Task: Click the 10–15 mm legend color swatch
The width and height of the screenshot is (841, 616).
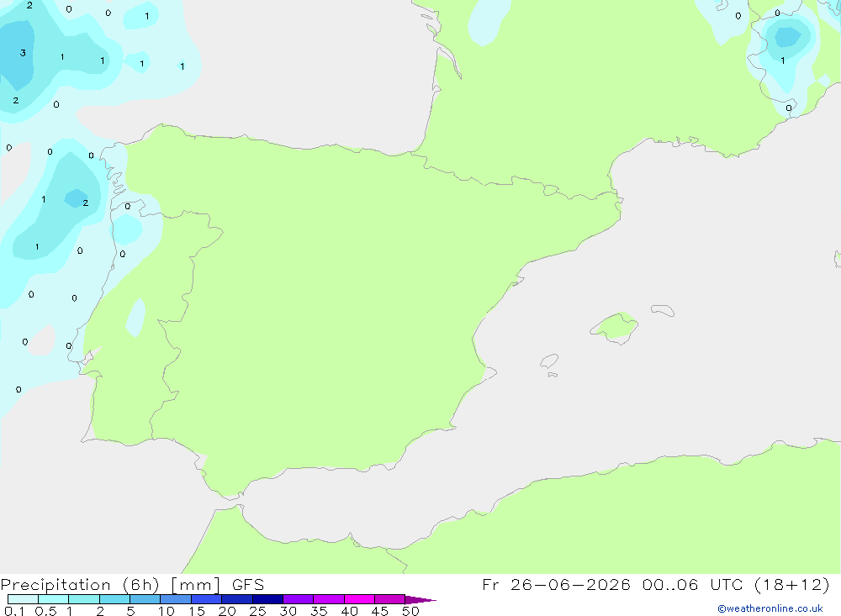Action: 176,599
